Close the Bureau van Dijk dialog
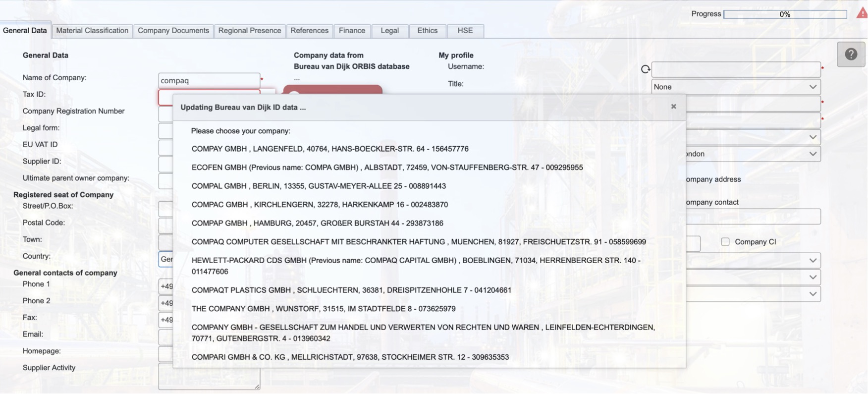 coord(673,107)
